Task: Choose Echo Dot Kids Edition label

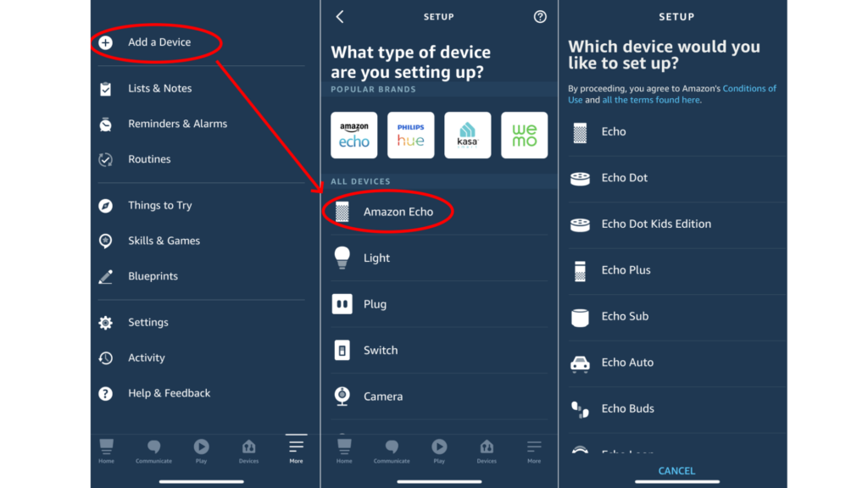Action: 656,224
